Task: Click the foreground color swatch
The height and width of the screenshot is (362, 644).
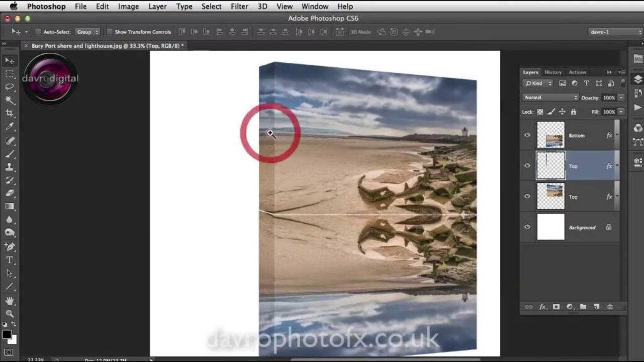Action: pyautogui.click(x=7, y=334)
